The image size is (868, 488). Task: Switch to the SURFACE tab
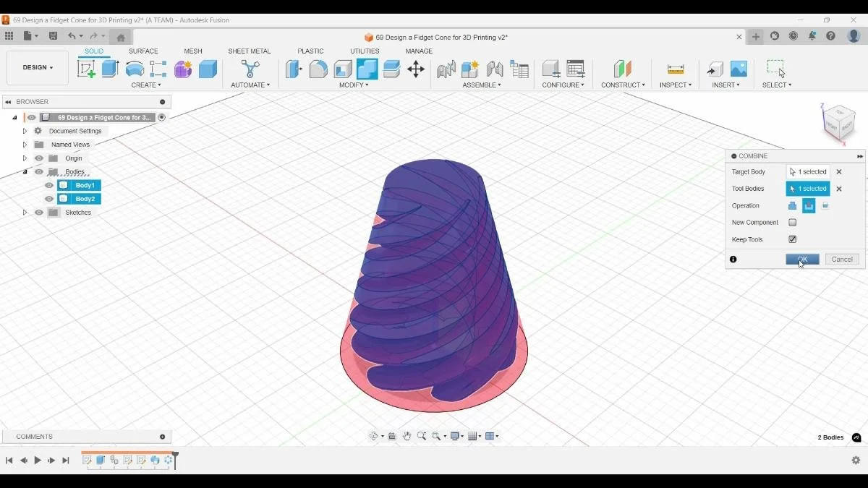[x=143, y=51]
